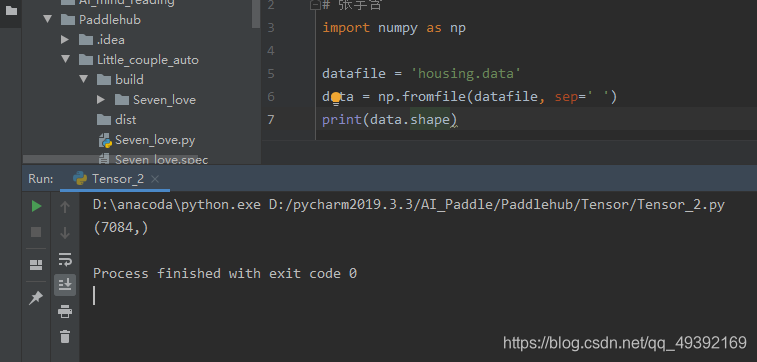Click the Stop process icon
The image size is (757, 362).
pyautogui.click(x=36, y=232)
